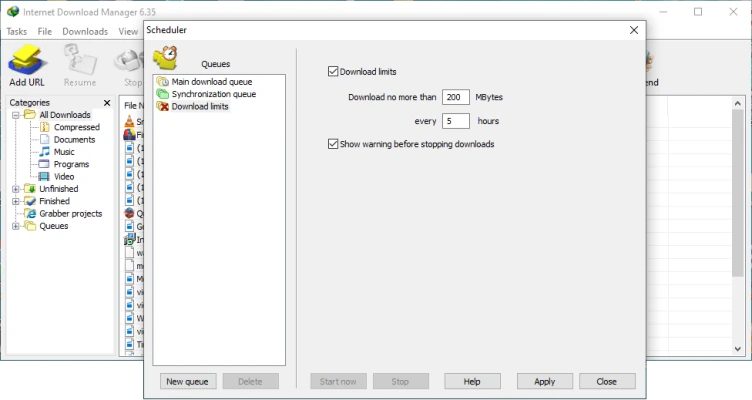The height and width of the screenshot is (400, 752).
Task: Select the Synchronization queue icon
Action: pos(163,94)
